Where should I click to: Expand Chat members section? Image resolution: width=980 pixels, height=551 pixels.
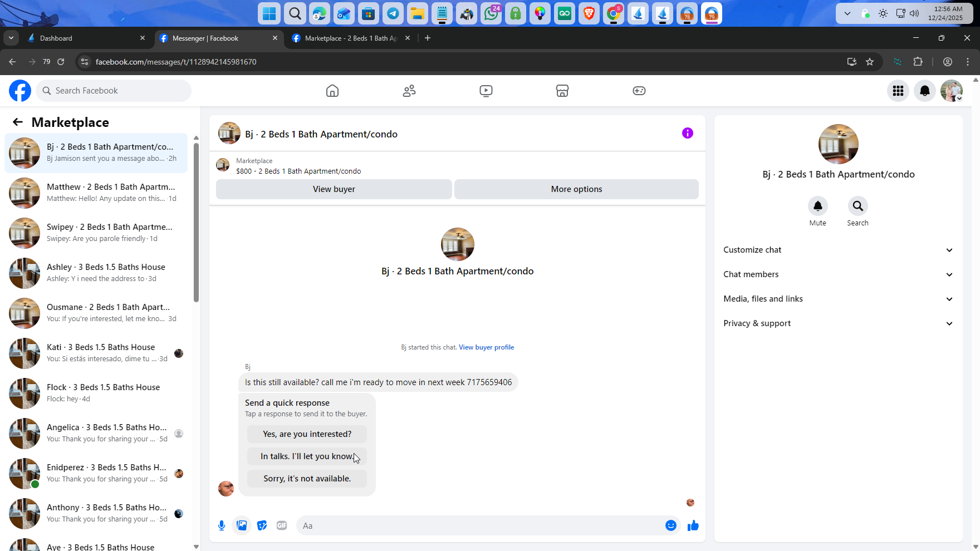pos(838,274)
